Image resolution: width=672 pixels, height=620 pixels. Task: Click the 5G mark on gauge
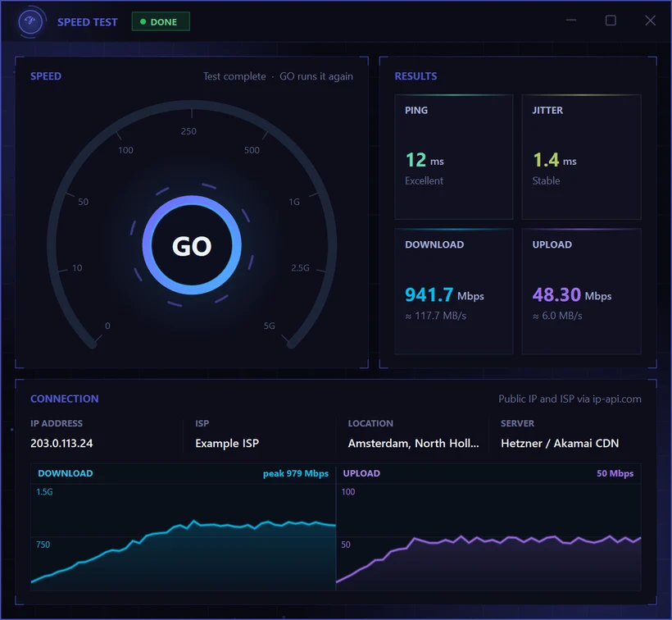click(x=269, y=326)
